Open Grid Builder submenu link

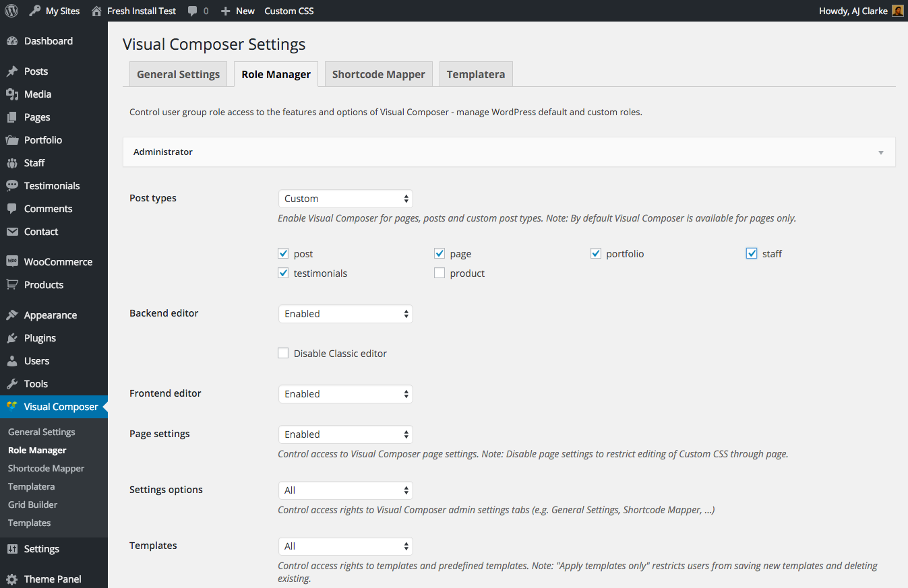click(32, 504)
